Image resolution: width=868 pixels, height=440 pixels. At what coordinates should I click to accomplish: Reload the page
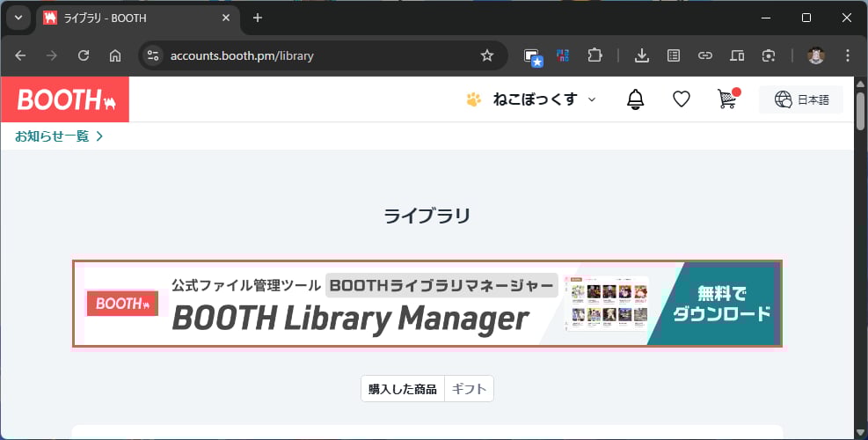84,55
